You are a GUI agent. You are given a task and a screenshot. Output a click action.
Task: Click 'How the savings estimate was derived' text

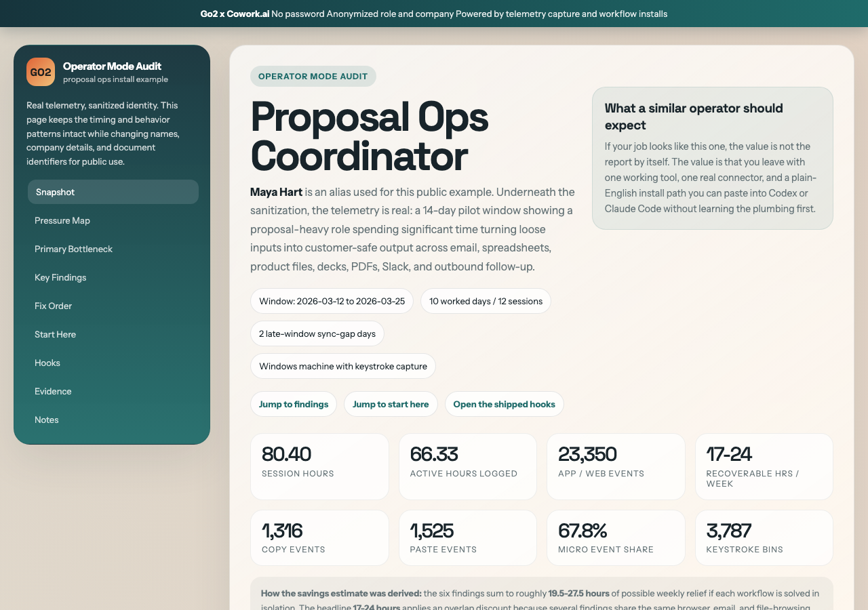(x=341, y=593)
